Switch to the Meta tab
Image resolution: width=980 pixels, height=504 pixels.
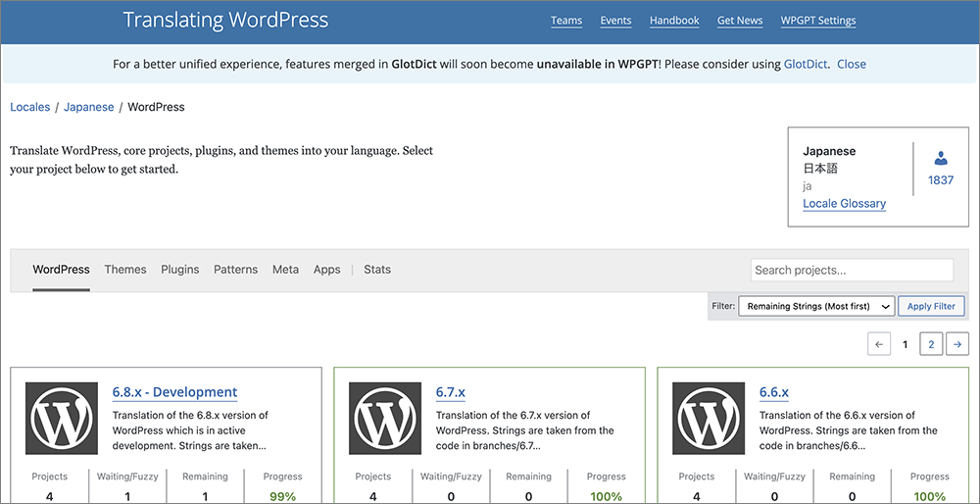tap(285, 270)
